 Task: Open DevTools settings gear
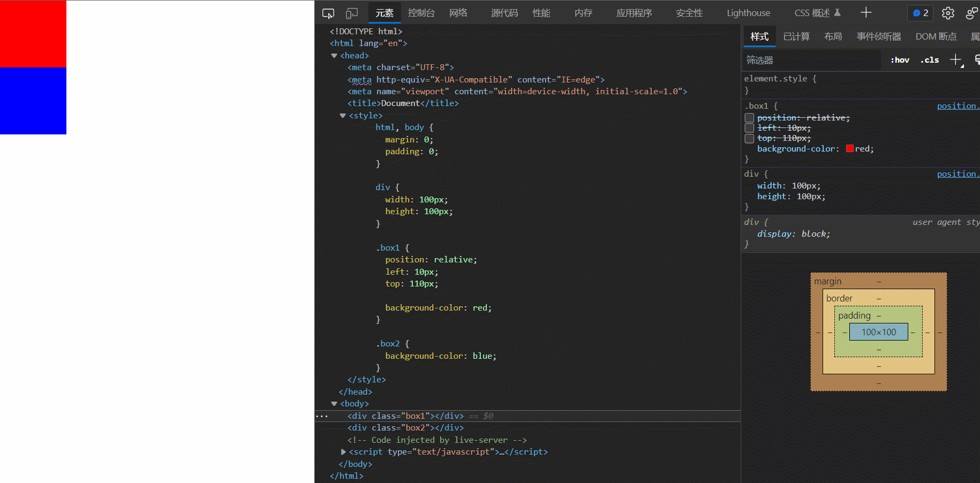(948, 13)
